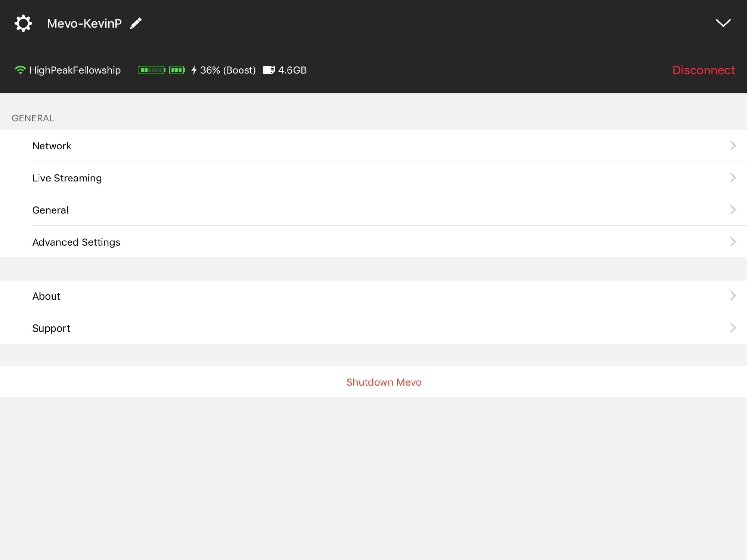Open the About page
The width and height of the screenshot is (747, 560).
click(x=373, y=296)
